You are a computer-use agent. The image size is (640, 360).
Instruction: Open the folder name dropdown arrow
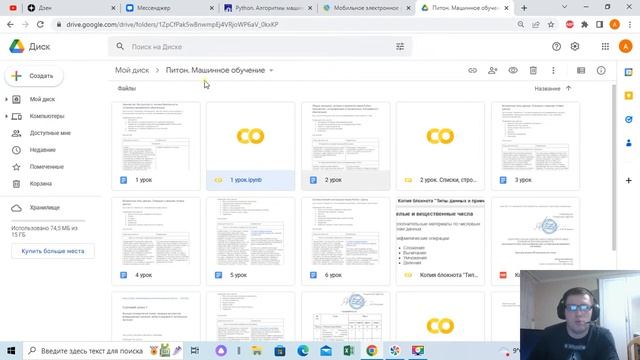[x=271, y=71]
